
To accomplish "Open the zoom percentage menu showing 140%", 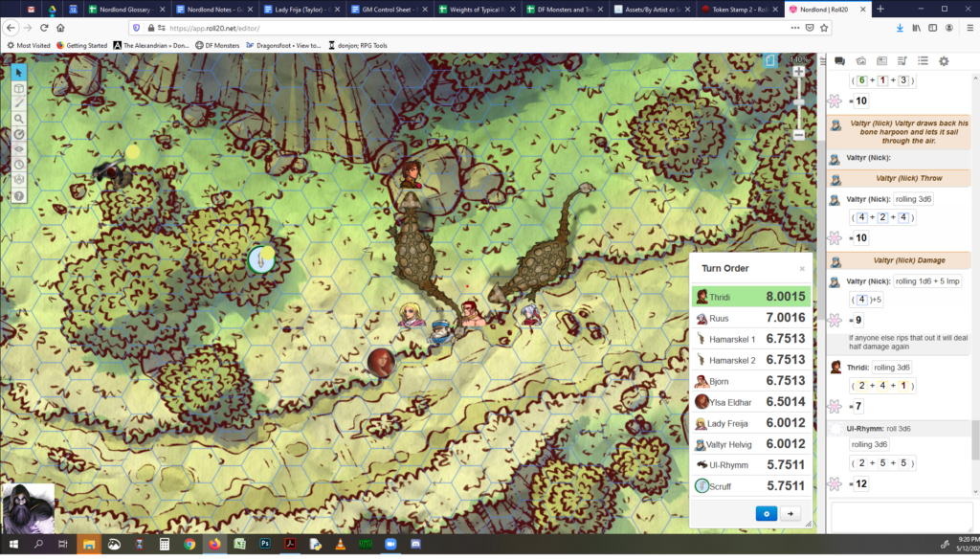I will coord(799,59).
